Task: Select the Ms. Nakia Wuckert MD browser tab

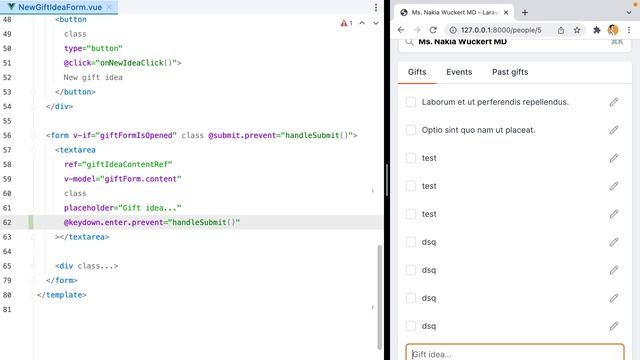Action: [x=454, y=13]
